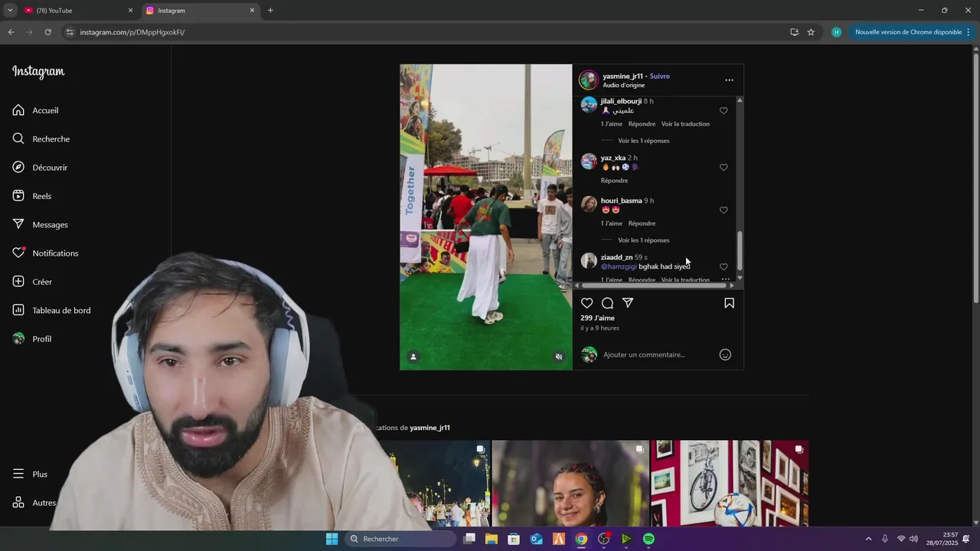The height and width of the screenshot is (551, 980).
Task: Open the emoji picker for comments
Action: tap(725, 355)
